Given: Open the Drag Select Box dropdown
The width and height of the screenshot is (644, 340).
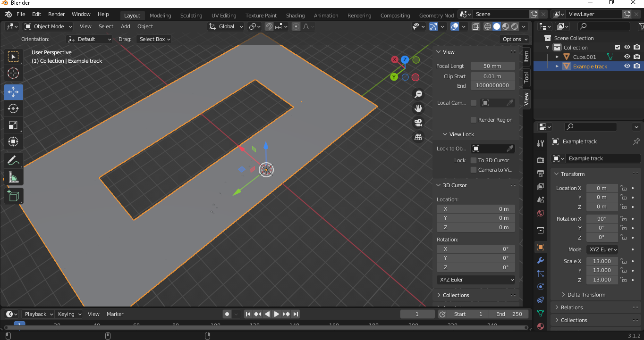Looking at the screenshot, I should 154,39.
